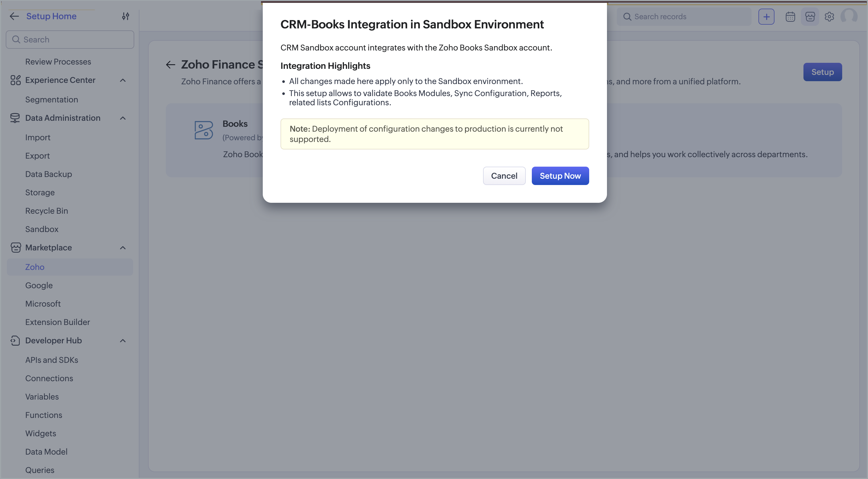
Task: Open the settings gear icon
Action: point(829,17)
